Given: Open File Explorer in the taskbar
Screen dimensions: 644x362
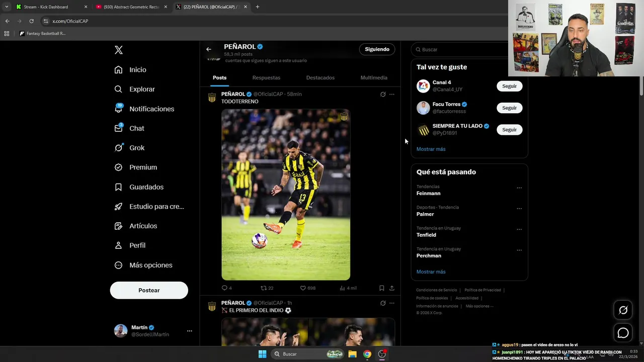Looking at the screenshot, I should click(x=353, y=354).
